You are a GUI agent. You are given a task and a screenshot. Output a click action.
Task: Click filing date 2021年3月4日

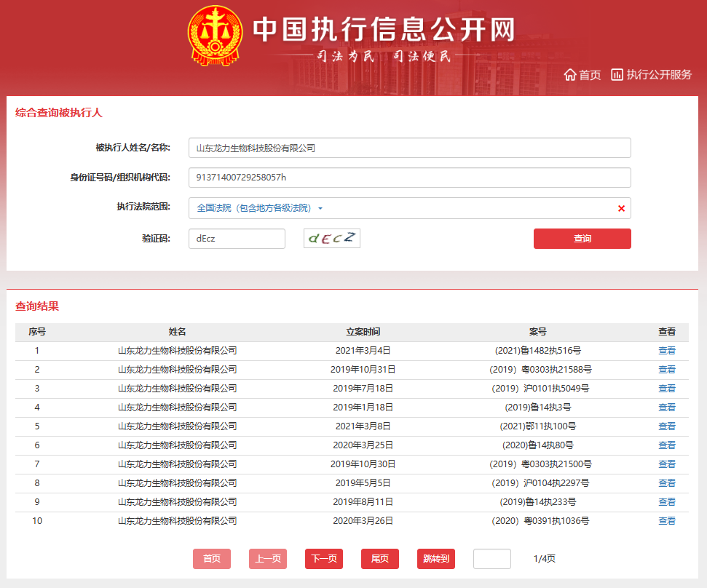pyautogui.click(x=363, y=351)
